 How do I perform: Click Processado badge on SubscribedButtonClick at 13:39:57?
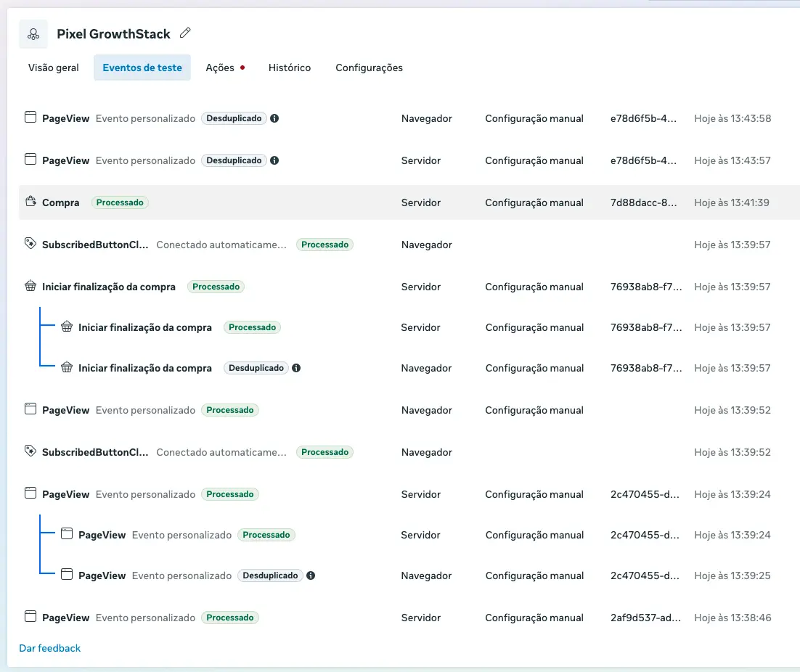click(325, 245)
